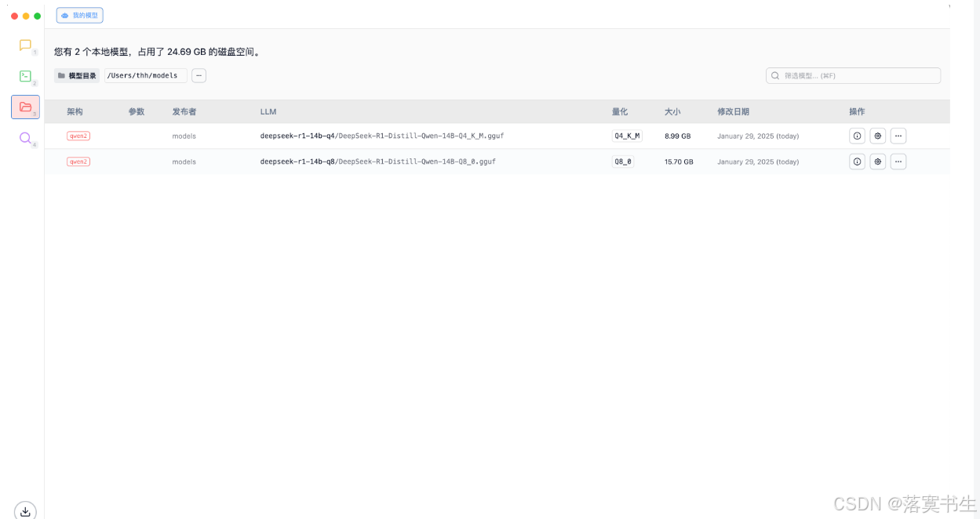Click the /Users/thh/models path field
980x519 pixels.
[145, 75]
